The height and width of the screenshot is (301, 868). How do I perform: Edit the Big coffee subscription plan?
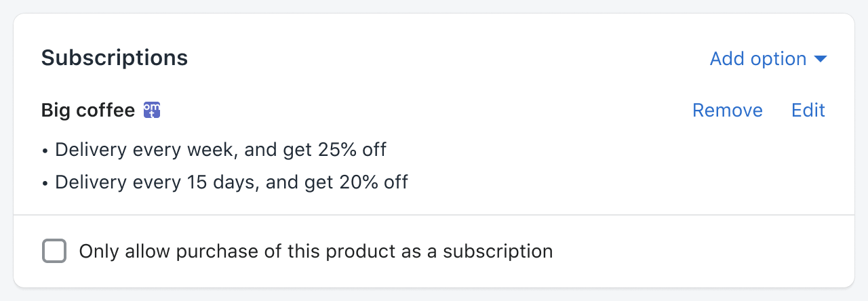808,111
